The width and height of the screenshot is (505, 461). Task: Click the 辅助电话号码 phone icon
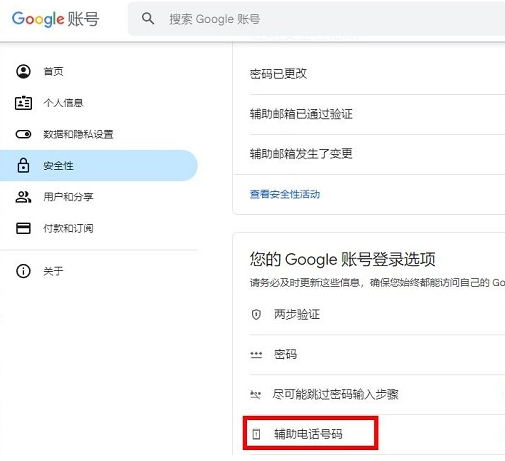click(256, 434)
